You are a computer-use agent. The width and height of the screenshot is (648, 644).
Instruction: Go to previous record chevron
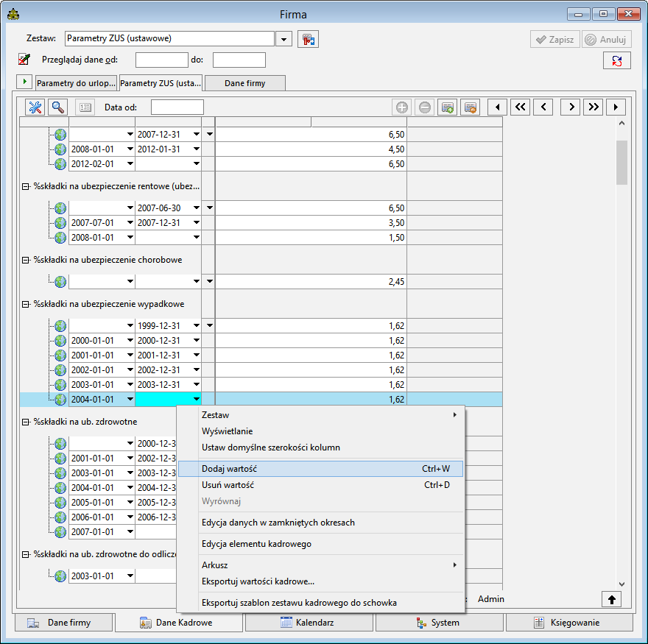543,107
